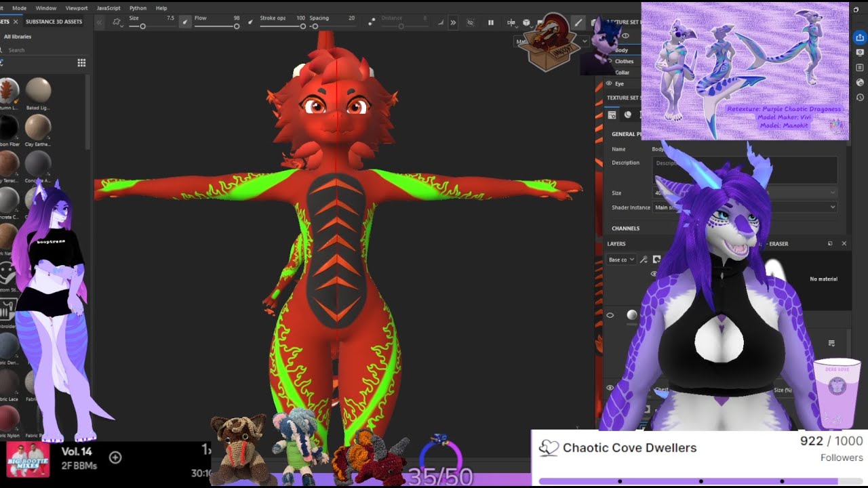Toggle pen pressure for Flow
Screen dimensions: 868x488
[x=250, y=22]
